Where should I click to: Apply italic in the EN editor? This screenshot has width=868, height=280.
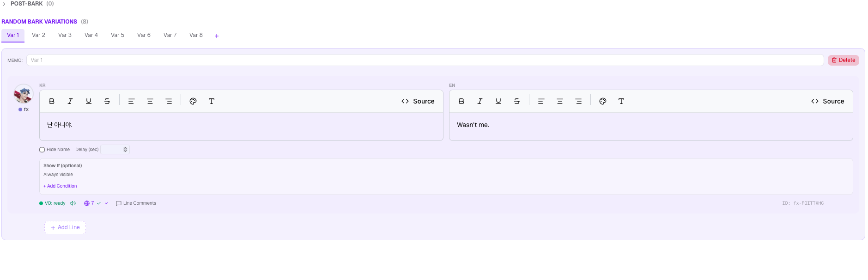(480, 101)
